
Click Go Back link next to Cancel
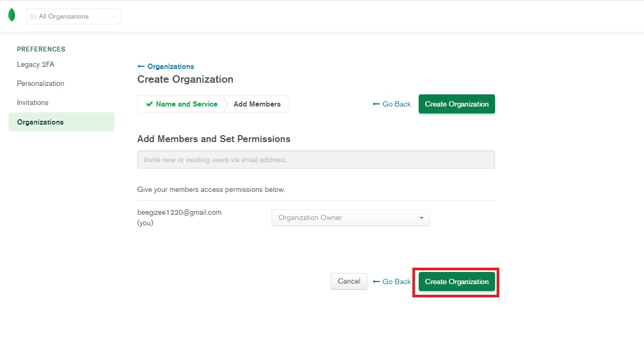coord(392,282)
